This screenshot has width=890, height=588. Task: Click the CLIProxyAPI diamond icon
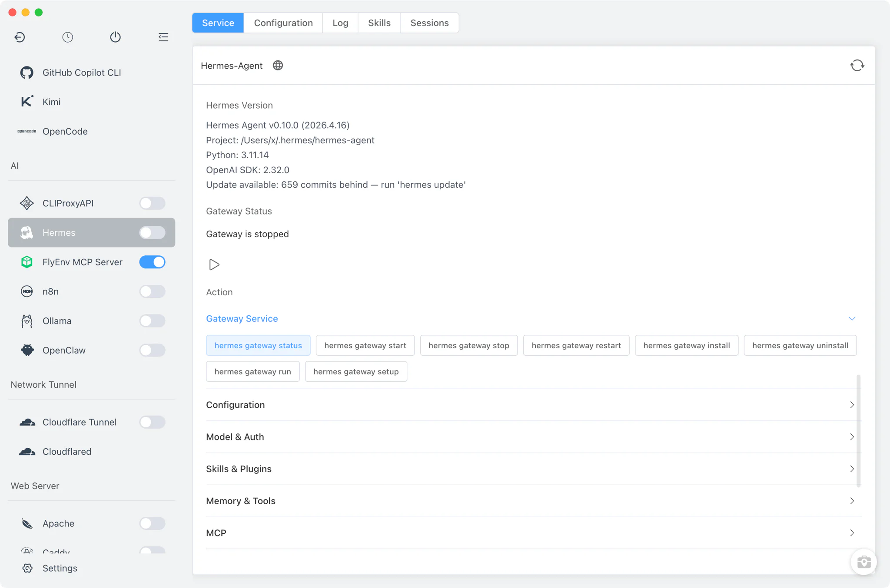(x=27, y=203)
